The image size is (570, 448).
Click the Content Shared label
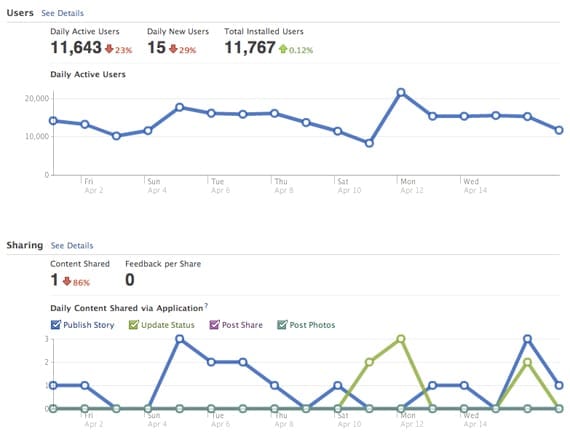point(80,264)
